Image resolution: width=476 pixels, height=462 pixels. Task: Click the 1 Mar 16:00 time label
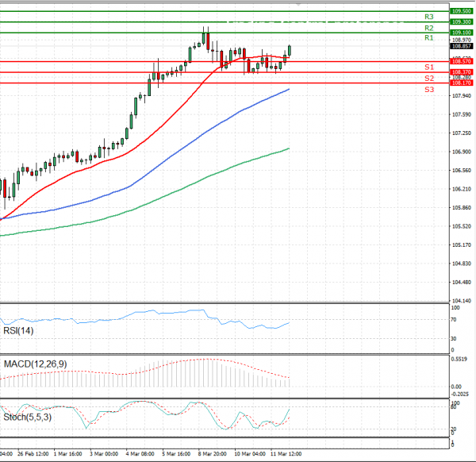pyautogui.click(x=67, y=454)
